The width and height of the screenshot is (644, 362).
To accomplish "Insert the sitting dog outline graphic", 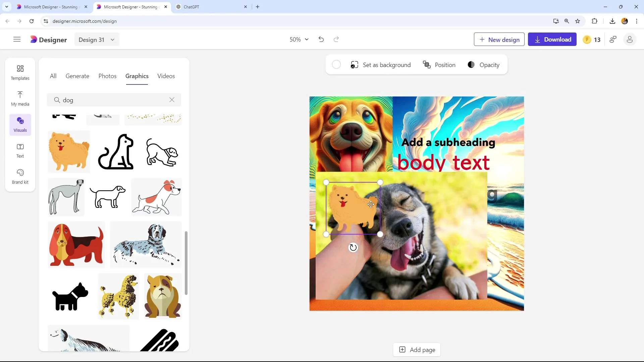I will tap(116, 152).
